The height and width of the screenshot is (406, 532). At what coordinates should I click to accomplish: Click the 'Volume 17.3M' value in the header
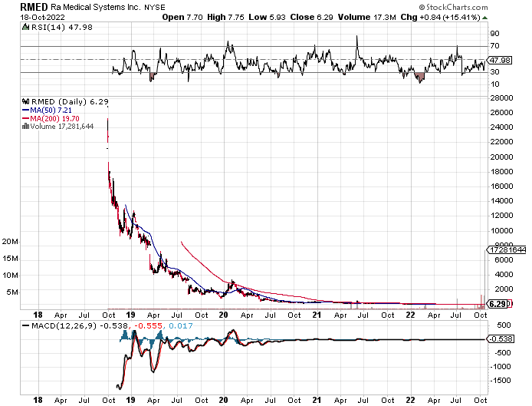click(366, 17)
